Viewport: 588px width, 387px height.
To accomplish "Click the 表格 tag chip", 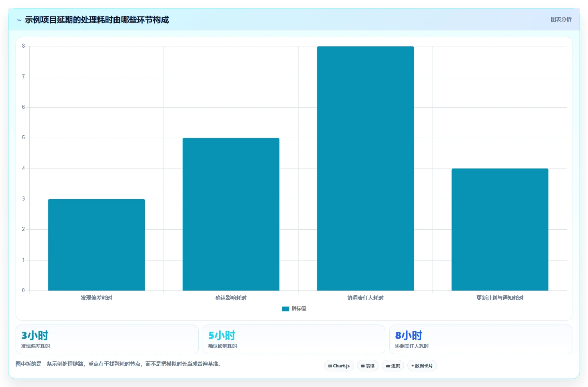I will point(368,366).
